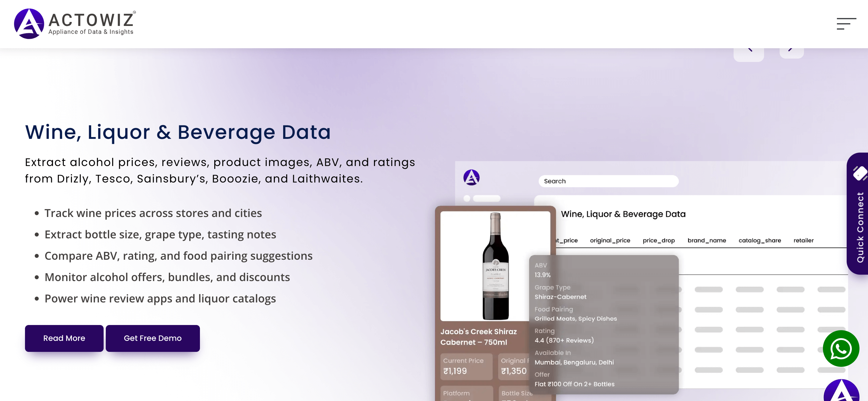The height and width of the screenshot is (401, 868).
Task: Select the retailer column header
Action: [x=803, y=240]
